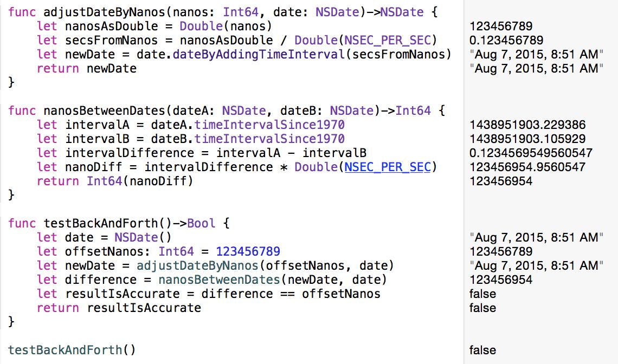The image size is (618, 364).
Task: Select result 123456789 beside Double(nanos) line
Action: pyautogui.click(x=501, y=27)
